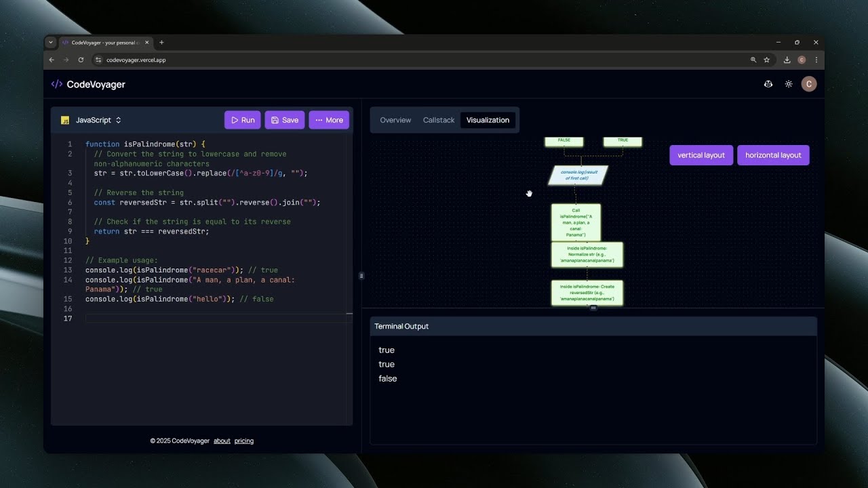The height and width of the screenshot is (488, 868).
Task: Click the JavaScript JS file icon
Action: tap(65, 120)
